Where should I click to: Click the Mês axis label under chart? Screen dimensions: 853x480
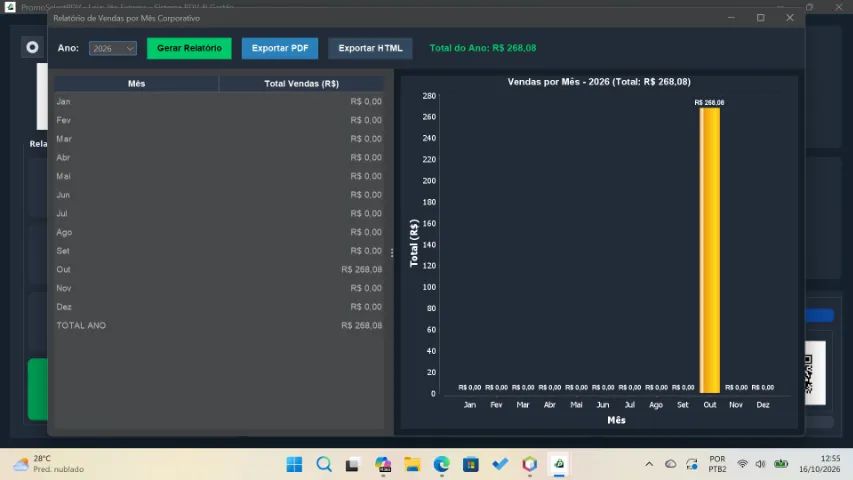616,420
